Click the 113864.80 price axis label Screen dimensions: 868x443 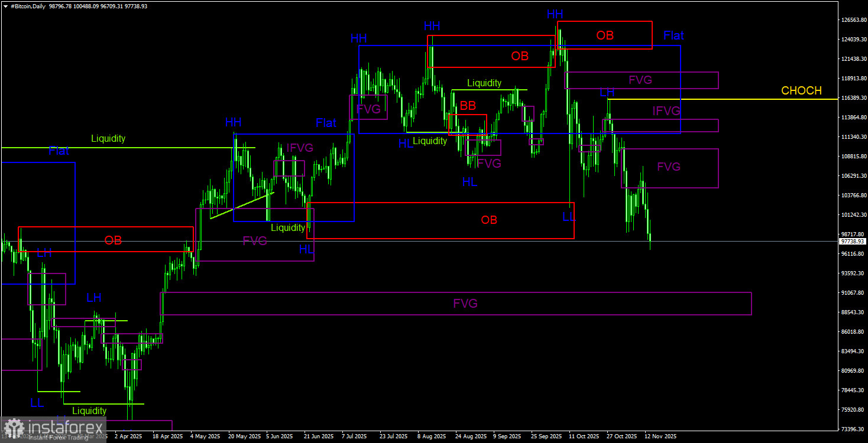click(853, 118)
